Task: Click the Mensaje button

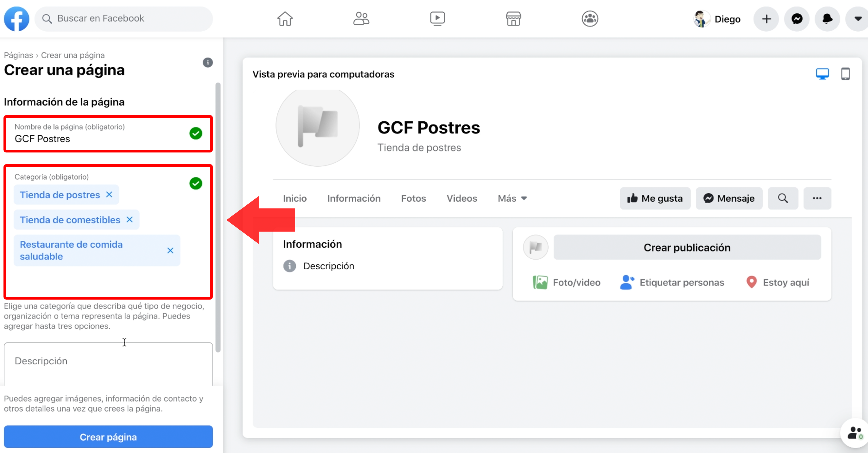Action: (729, 198)
